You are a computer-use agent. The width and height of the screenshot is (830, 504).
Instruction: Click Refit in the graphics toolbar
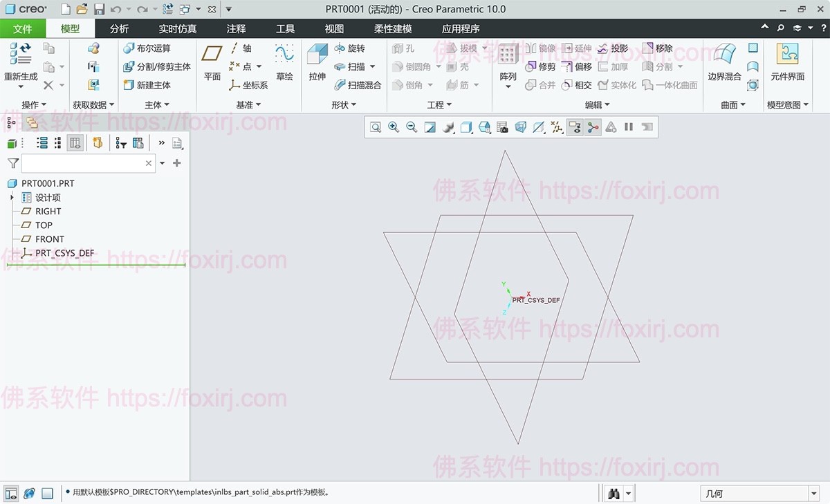(x=430, y=127)
